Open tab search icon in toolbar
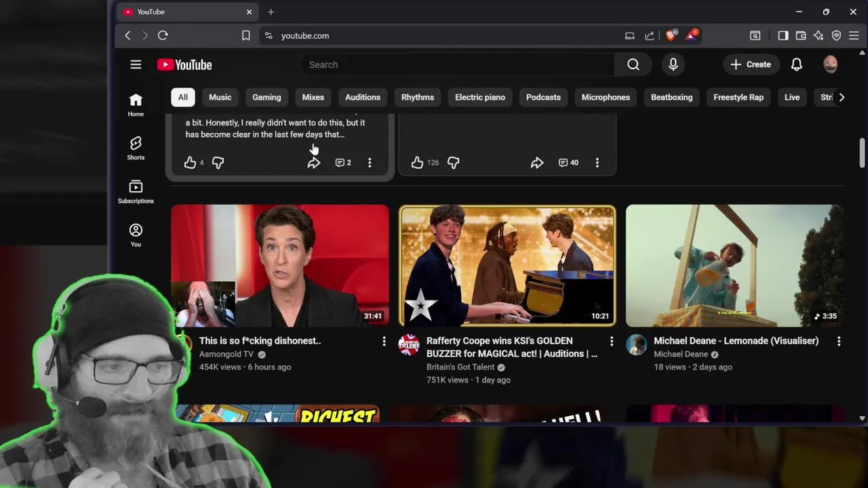Image resolution: width=868 pixels, height=488 pixels. (x=755, y=36)
